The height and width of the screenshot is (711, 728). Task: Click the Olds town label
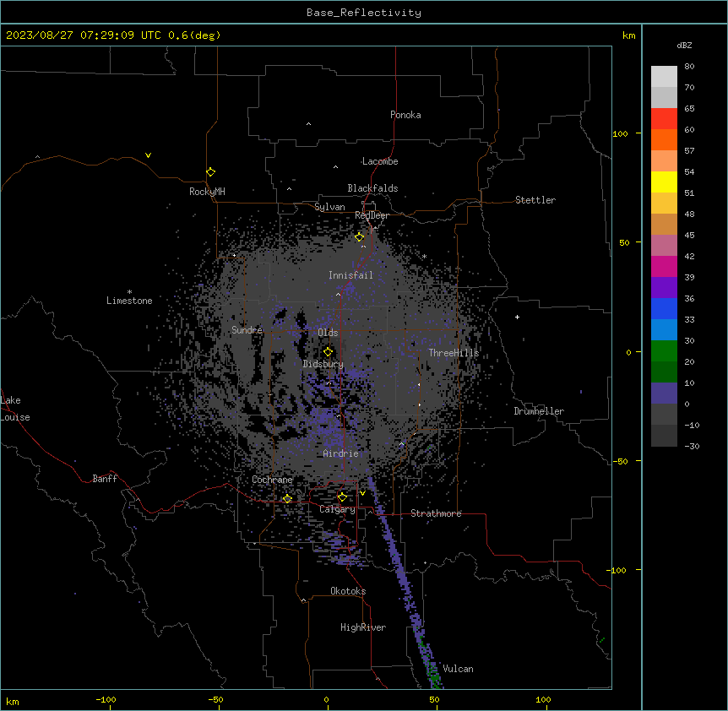pyautogui.click(x=328, y=333)
